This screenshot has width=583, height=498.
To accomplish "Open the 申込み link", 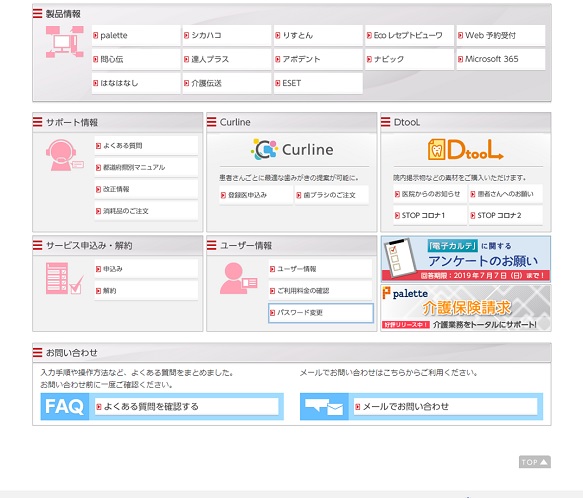I will pyautogui.click(x=146, y=269).
